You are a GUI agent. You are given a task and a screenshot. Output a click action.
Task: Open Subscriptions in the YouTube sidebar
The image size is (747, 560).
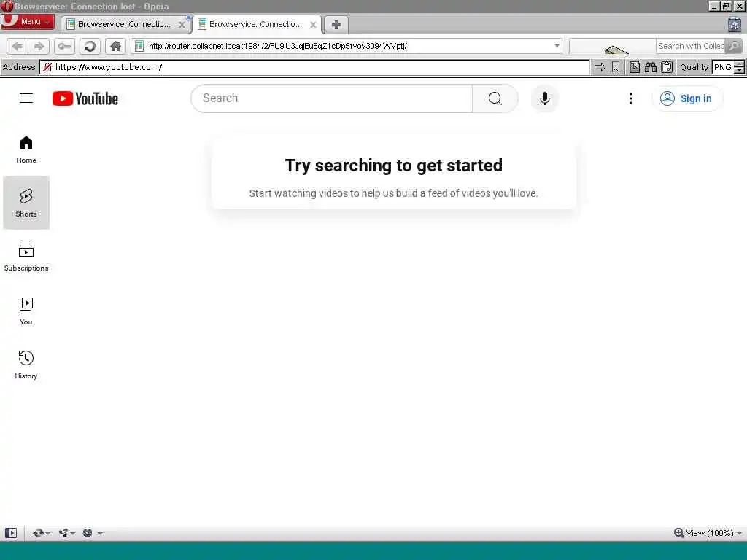(26, 257)
